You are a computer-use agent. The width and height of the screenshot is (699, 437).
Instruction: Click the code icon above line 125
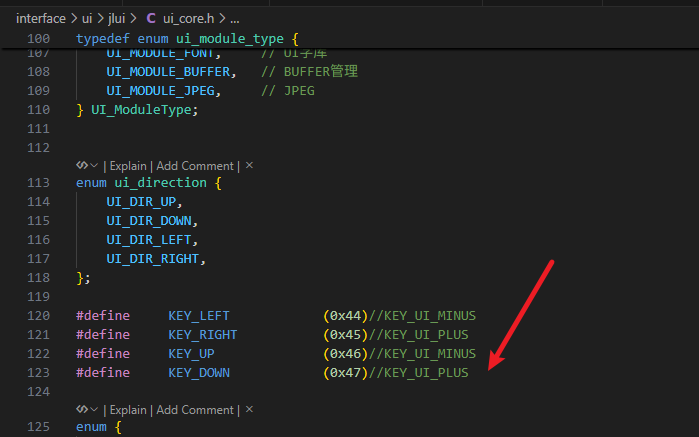[82, 409]
